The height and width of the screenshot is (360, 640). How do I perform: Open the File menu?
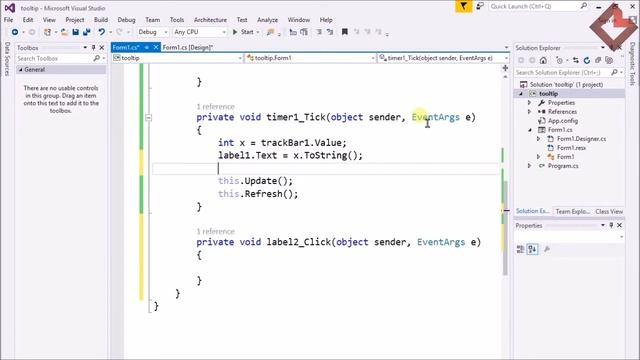tap(8, 20)
